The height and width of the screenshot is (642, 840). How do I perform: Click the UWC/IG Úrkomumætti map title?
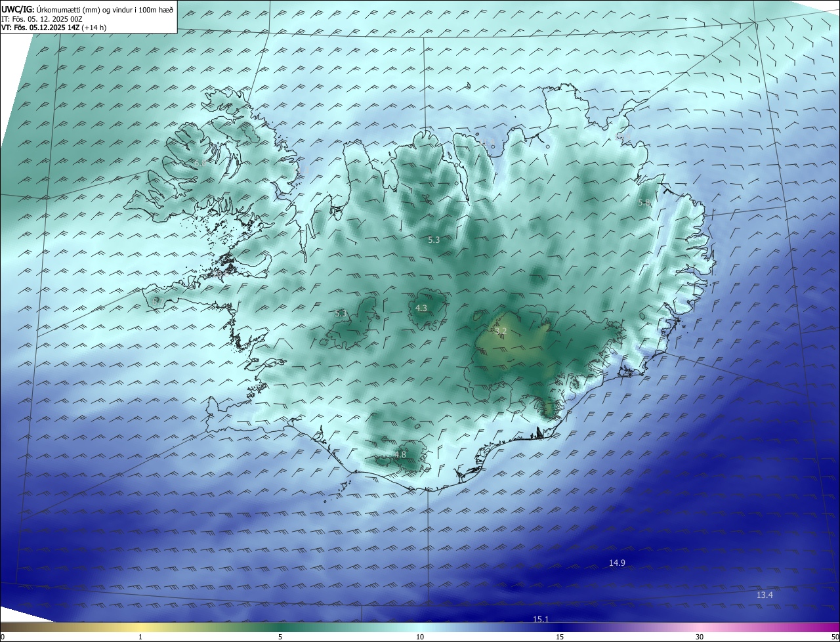pyautogui.click(x=87, y=9)
